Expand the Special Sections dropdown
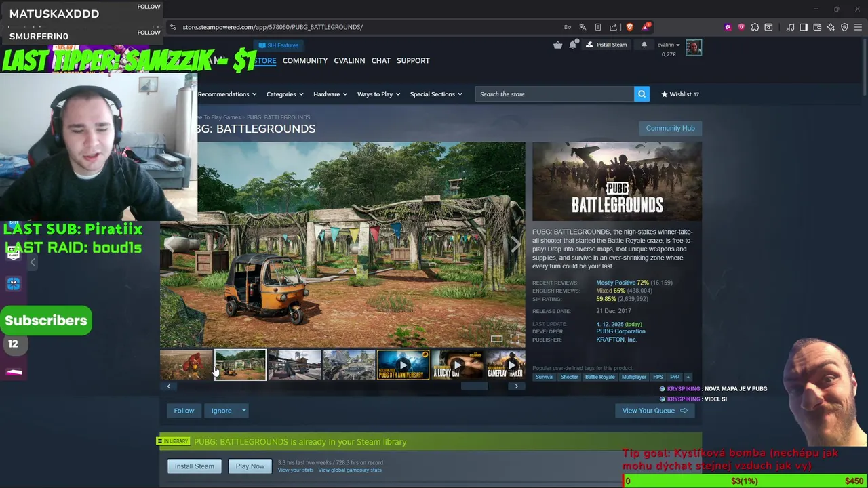Viewport: 868px width, 488px height. tap(436, 94)
